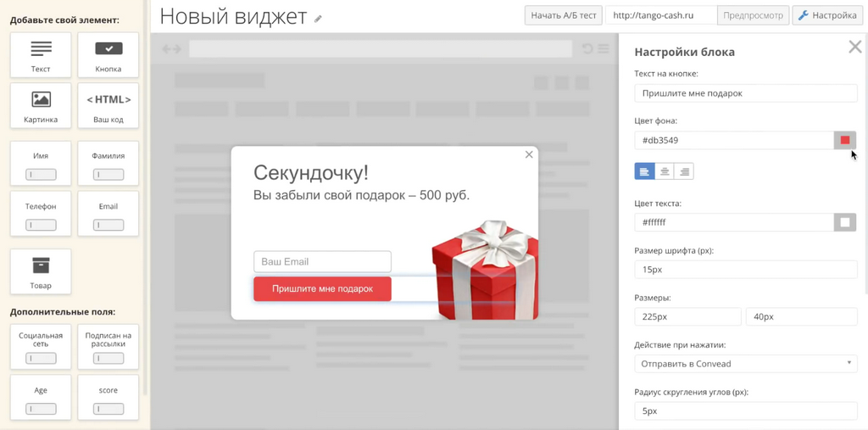Add the score field

click(108, 397)
